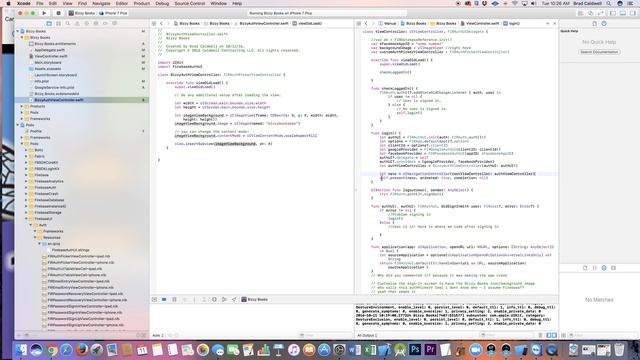Select Main.storyboard in the navigator
Screen dimensions: 640x360
click(x=48, y=62)
